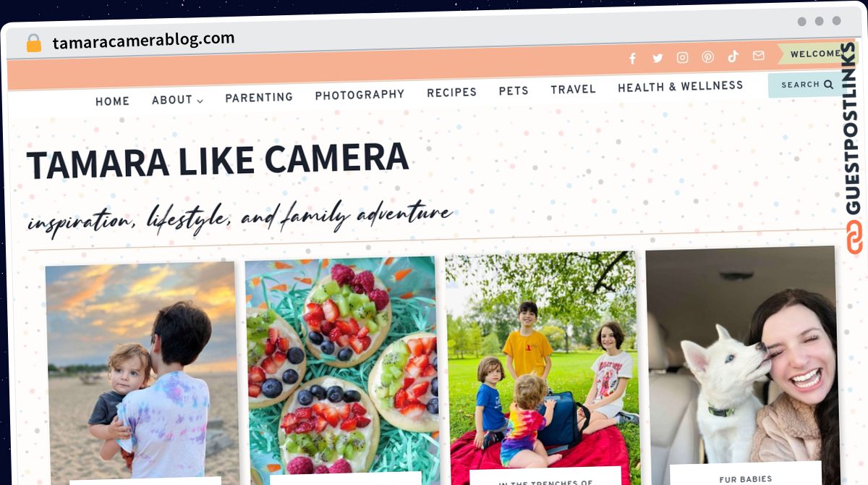
Task: Click the padlock icon beside the URL
Action: (33, 43)
